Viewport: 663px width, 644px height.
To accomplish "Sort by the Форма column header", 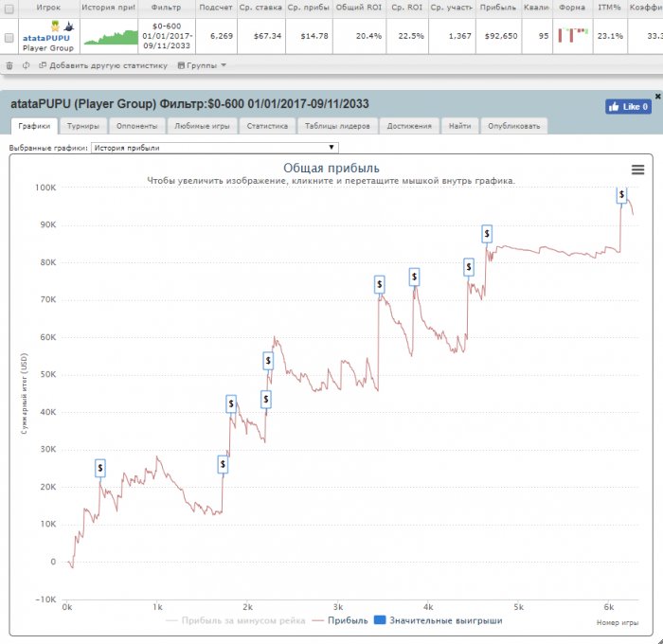I will point(572,8).
